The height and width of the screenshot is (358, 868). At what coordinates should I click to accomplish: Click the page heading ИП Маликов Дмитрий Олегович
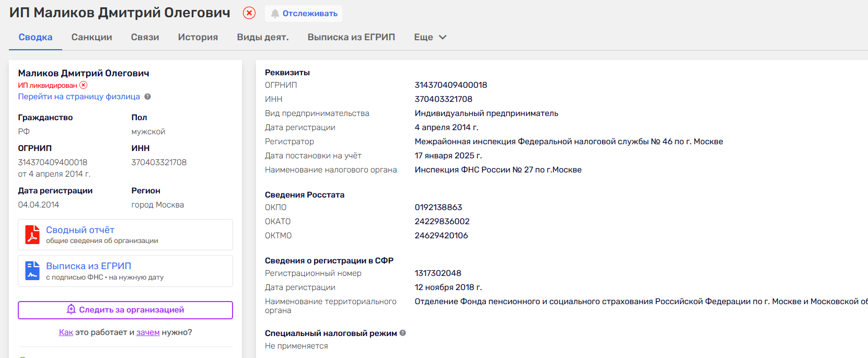click(120, 13)
